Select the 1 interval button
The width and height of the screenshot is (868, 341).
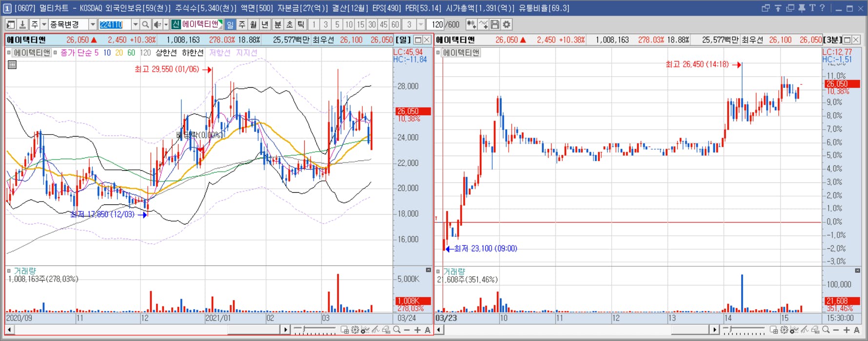(314, 24)
